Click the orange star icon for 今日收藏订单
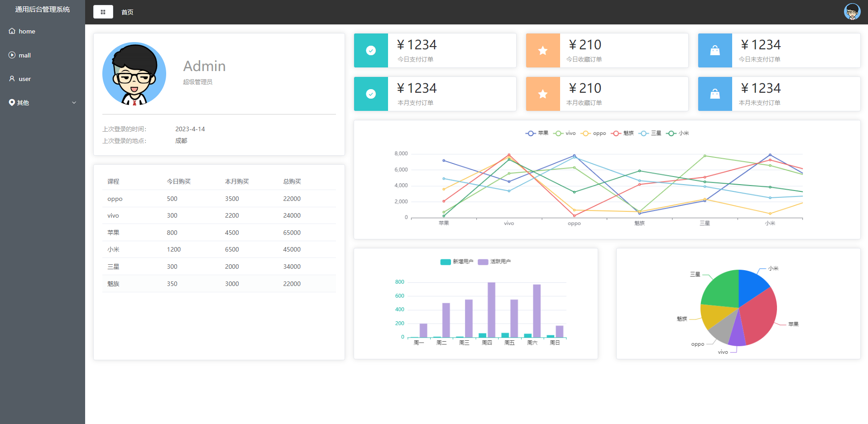868x424 pixels. 543,51
